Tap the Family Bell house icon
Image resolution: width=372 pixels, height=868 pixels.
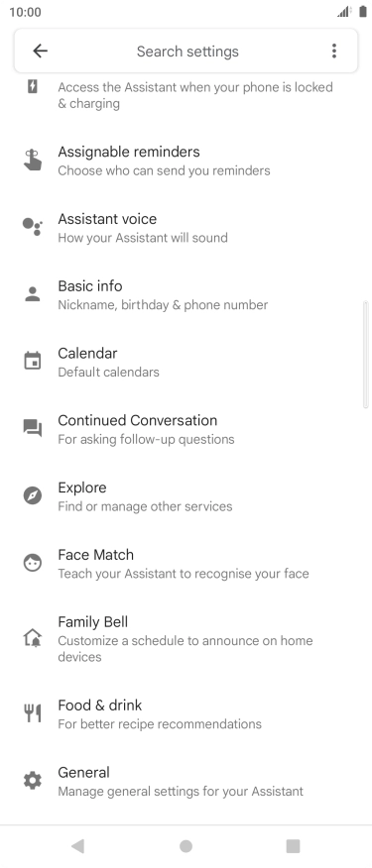(32, 638)
